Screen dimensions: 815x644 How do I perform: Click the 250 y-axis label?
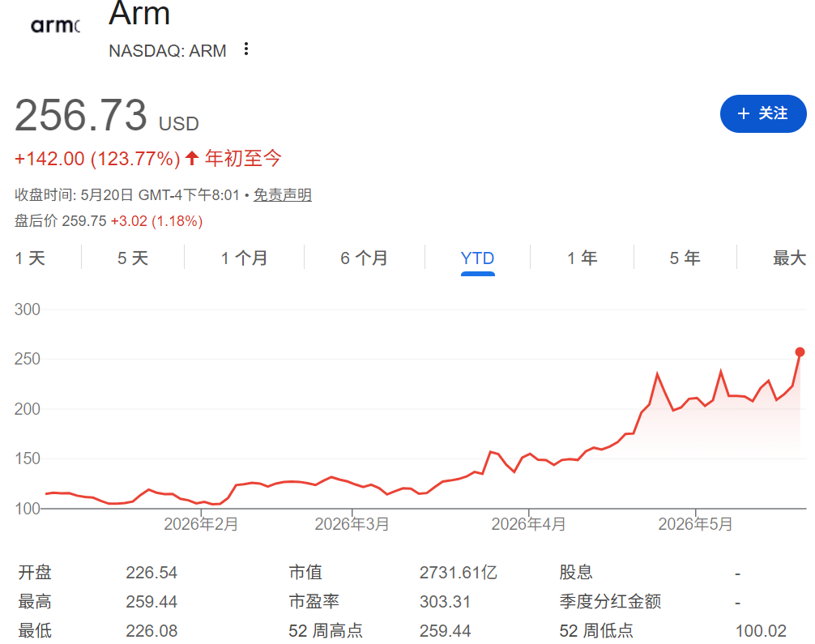pos(27,359)
